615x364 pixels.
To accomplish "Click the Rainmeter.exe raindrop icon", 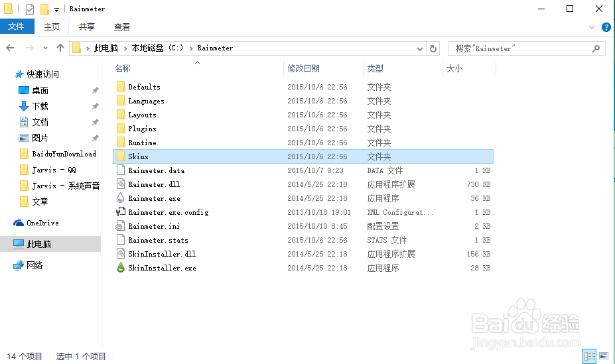I will tap(121, 198).
